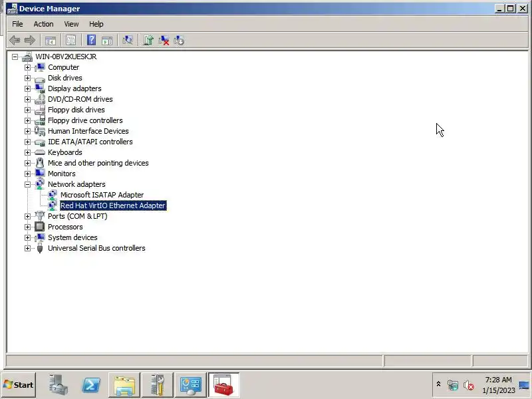Select the Floppy disk drives label

coord(76,110)
